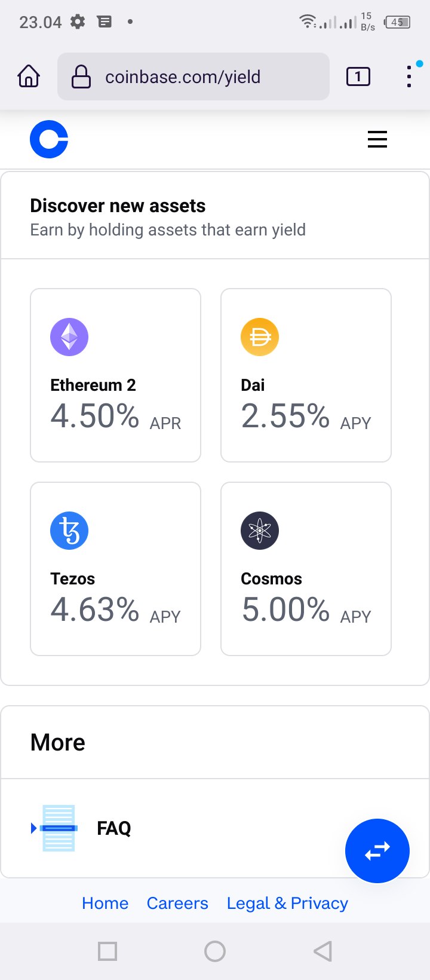The width and height of the screenshot is (430, 980).
Task: Tap the browser home icon
Action: [29, 76]
